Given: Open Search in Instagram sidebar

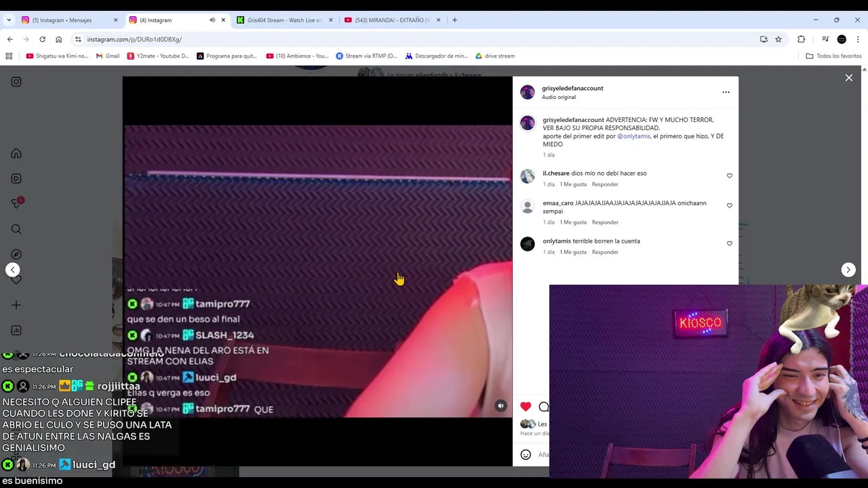Looking at the screenshot, I should point(16,229).
